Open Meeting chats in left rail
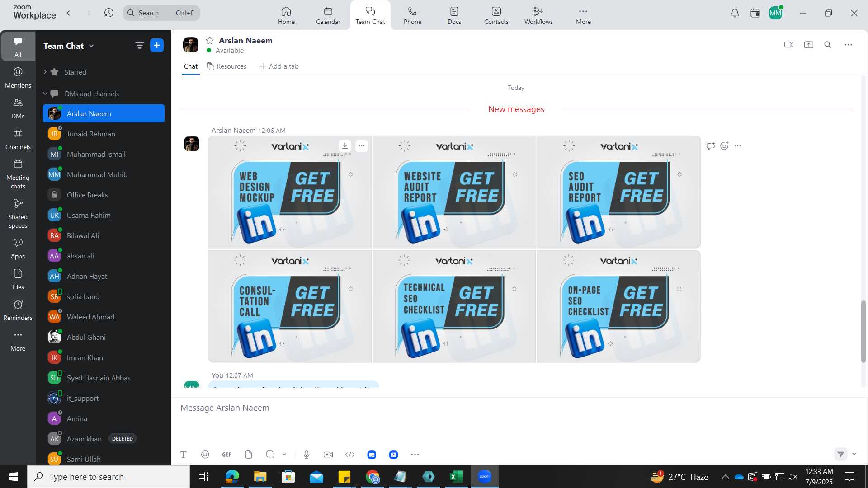The image size is (868, 488). (x=18, y=174)
